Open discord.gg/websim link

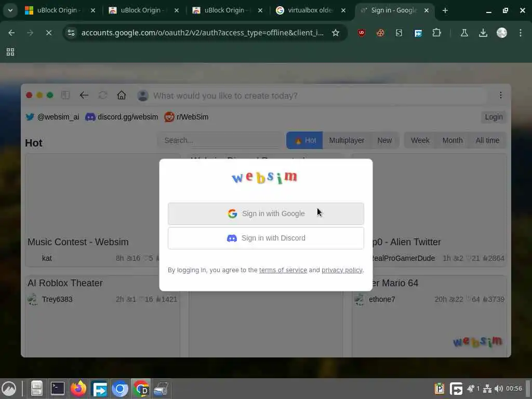[122, 117]
